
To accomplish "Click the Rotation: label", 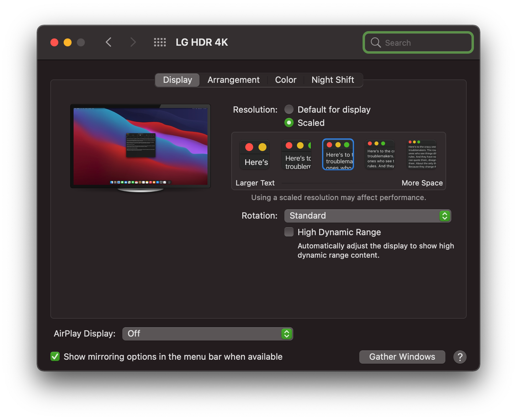I will pos(259,216).
